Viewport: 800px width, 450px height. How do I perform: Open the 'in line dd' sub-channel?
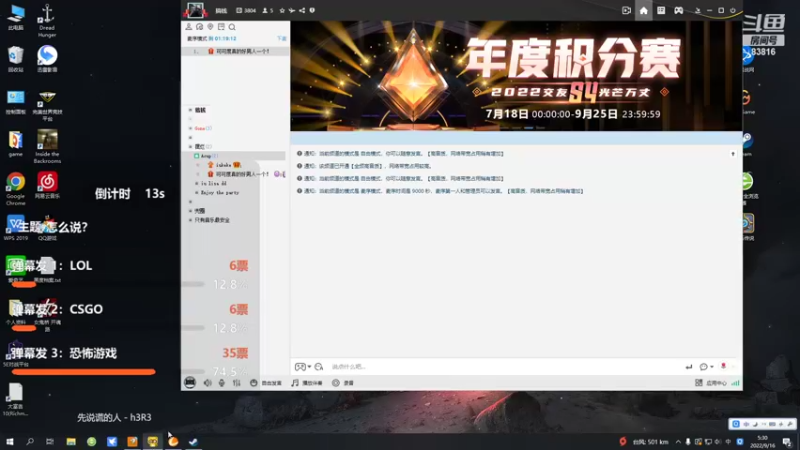pos(214,183)
